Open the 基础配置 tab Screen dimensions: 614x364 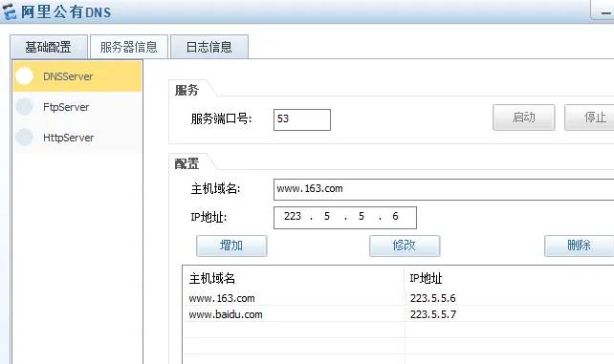click(49, 47)
